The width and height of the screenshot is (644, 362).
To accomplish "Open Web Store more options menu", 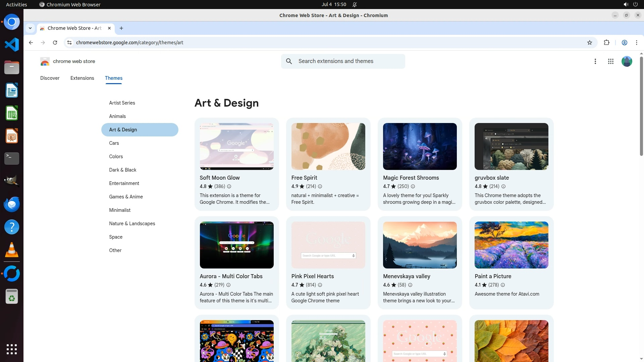I will point(595,61).
